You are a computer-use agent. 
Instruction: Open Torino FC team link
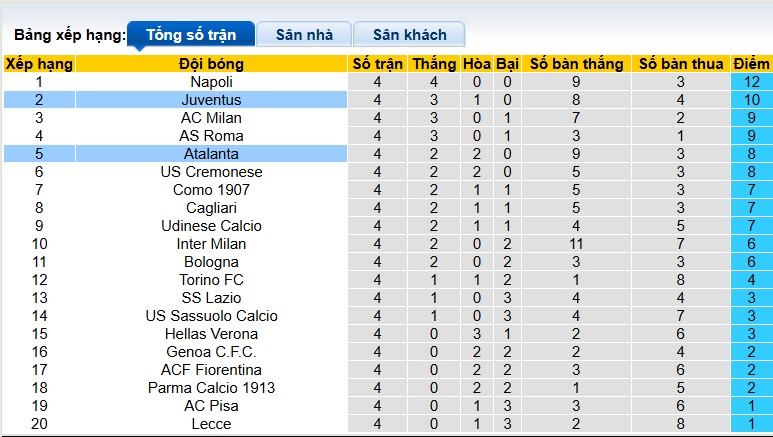(211, 280)
